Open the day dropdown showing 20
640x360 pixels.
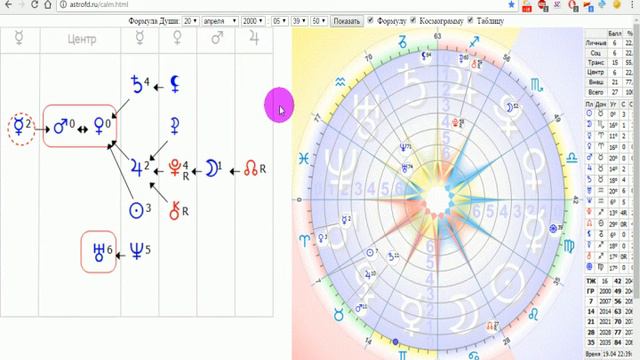(190, 21)
